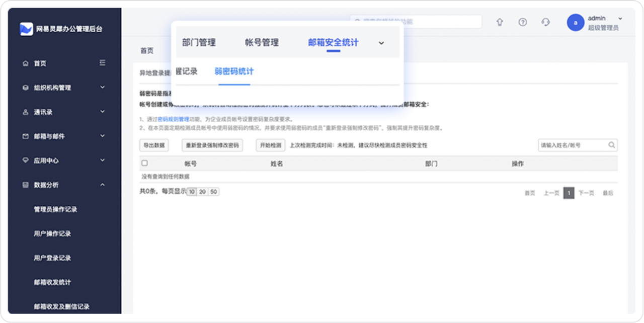Click the NetEase Lingxi logo icon
The width and height of the screenshot is (644, 323).
[26, 29]
